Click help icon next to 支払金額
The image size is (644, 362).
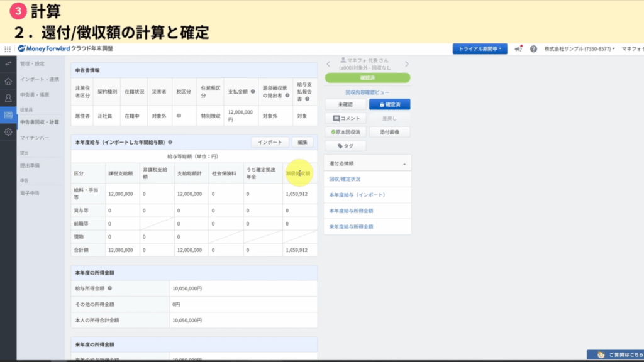(252, 91)
